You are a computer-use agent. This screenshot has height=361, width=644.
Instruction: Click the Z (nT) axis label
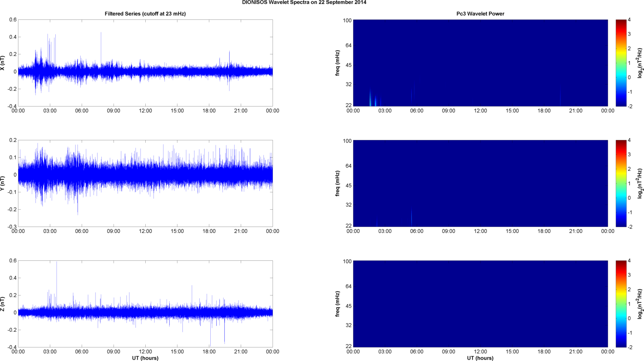coord(3,304)
